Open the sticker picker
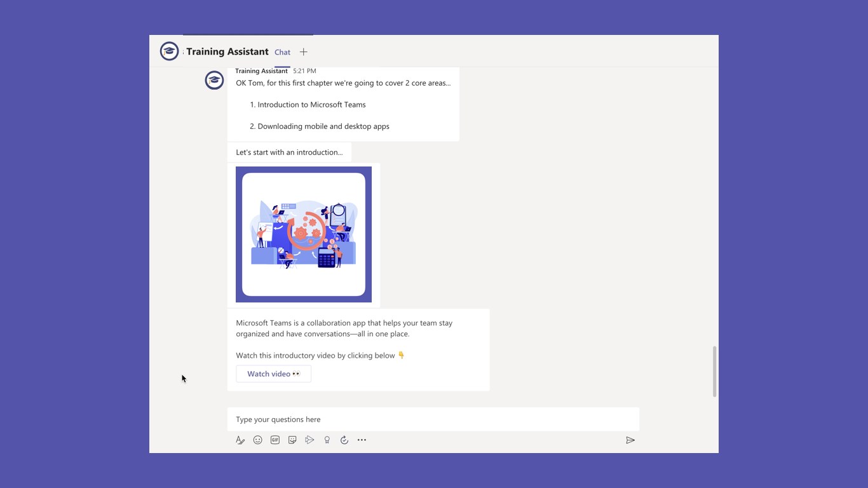Image resolution: width=868 pixels, height=488 pixels. [292, 440]
